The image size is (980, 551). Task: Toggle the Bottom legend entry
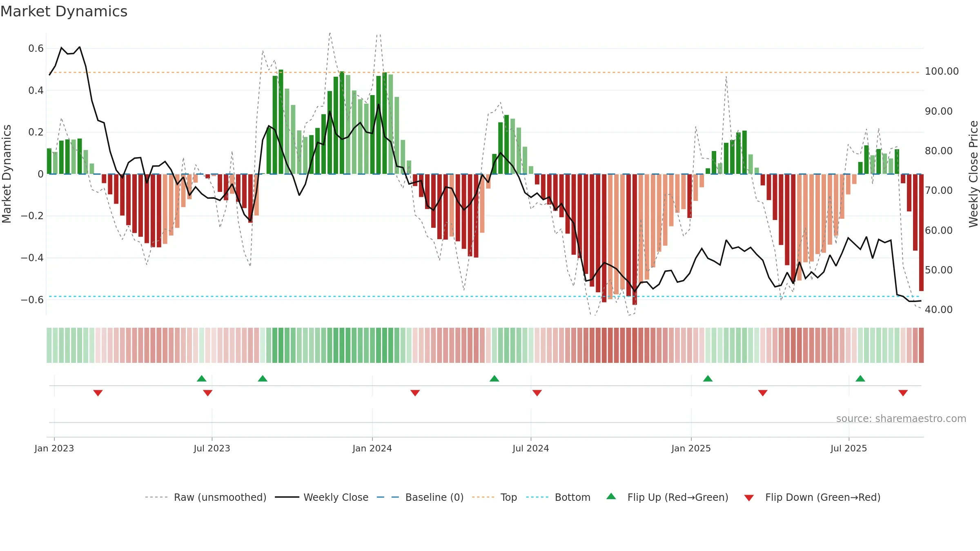coord(558,497)
